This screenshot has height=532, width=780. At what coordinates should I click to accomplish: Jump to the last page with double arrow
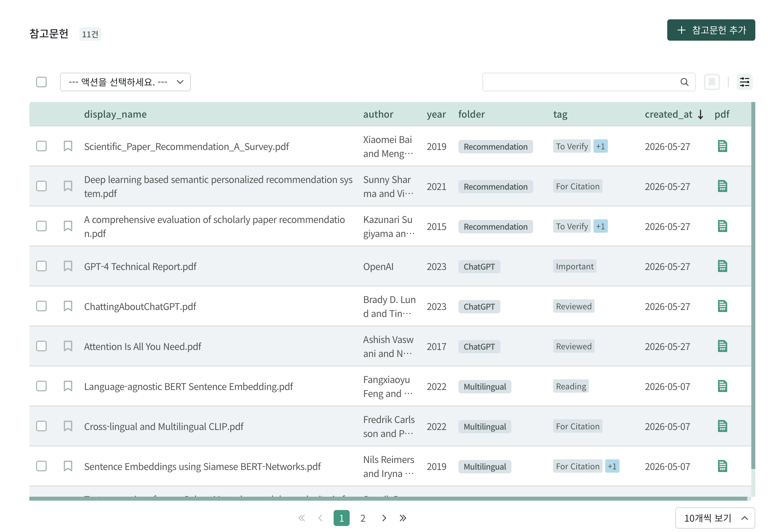tap(403, 518)
